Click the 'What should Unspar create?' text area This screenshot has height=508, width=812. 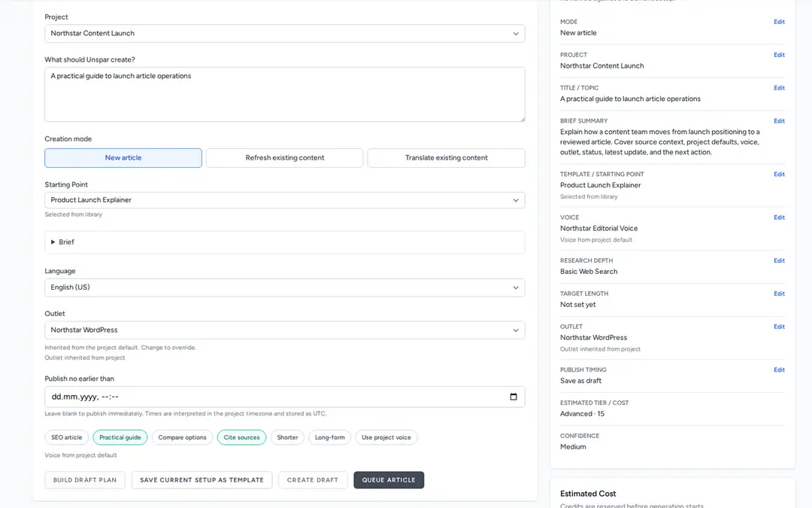(x=284, y=94)
